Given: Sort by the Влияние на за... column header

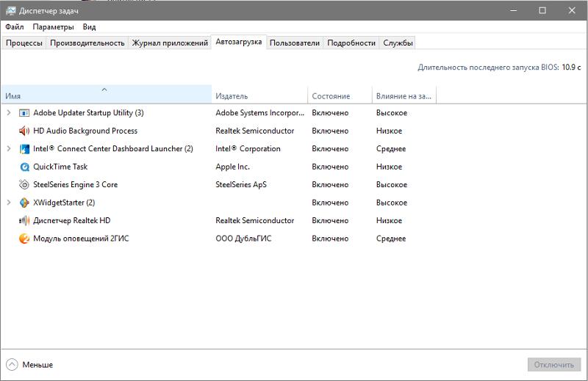Looking at the screenshot, I should (404, 94).
